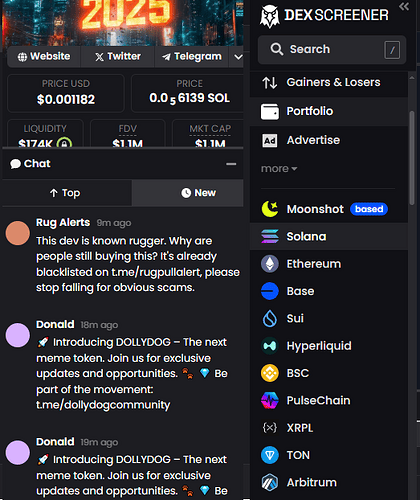Image resolution: width=420 pixels, height=500 pixels.
Task: Click the Advertise Ad icon
Action: tap(270, 141)
